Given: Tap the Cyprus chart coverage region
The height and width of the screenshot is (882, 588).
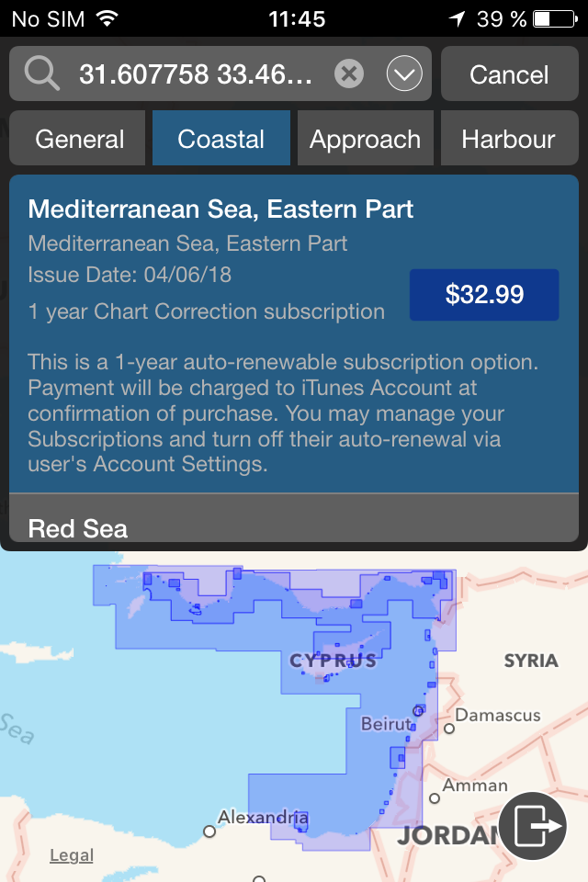Looking at the screenshot, I should (334, 661).
